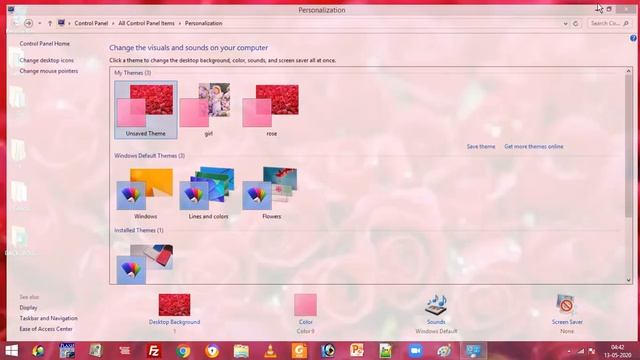Select the Unsaved Theme thumbnail
This screenshot has width=640, height=360.
coord(146,110)
